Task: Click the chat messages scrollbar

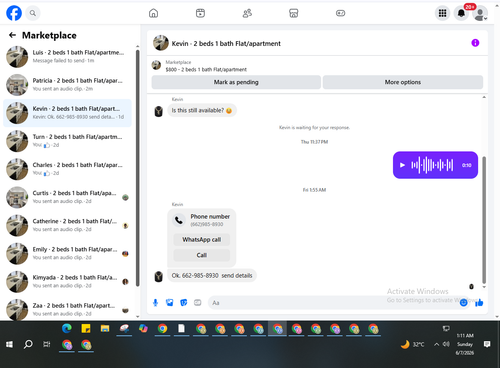Action: point(484,220)
